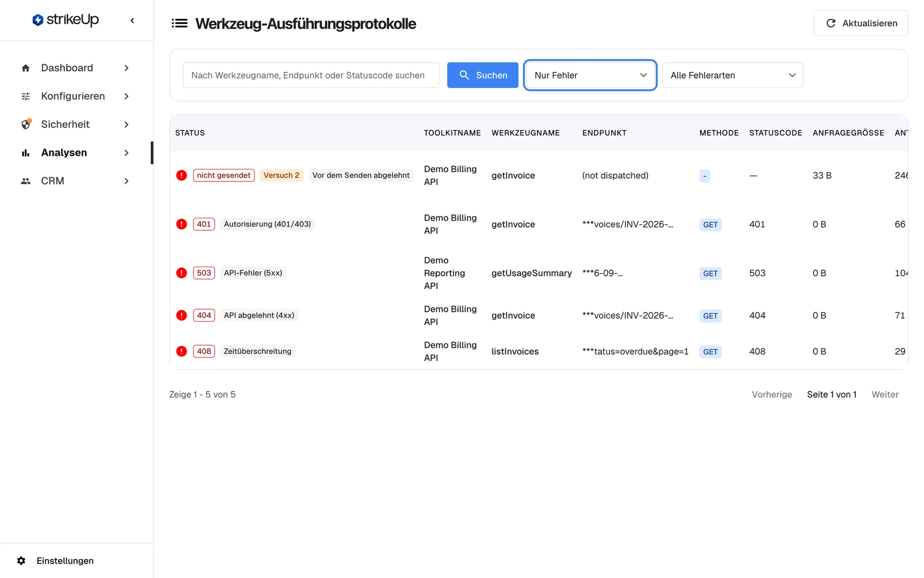Click the Einstellungen gear icon
Screen dimensions: 924x578
click(21, 561)
